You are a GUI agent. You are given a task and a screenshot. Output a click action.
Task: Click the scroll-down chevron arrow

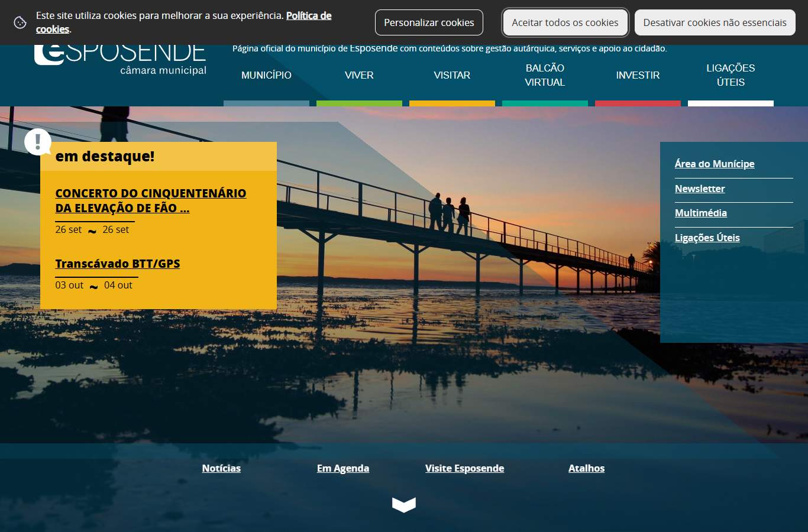coord(404,504)
